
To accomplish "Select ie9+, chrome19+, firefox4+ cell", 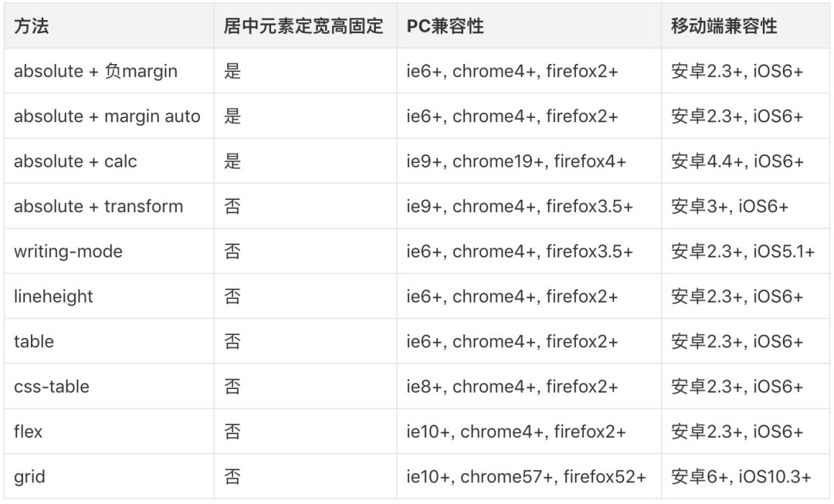I will click(x=529, y=161).
